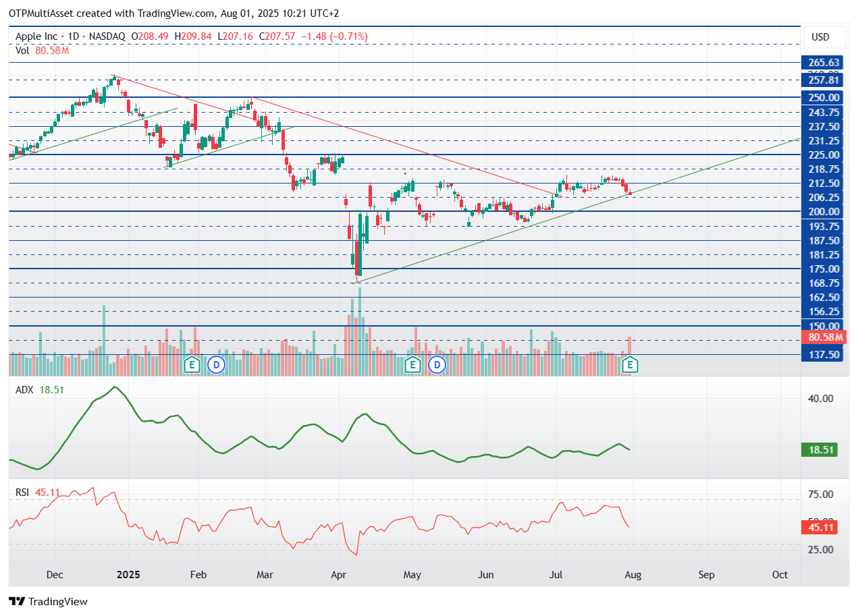Image resolution: width=858 pixels, height=616 pixels.
Task: Toggle the RSI indicator pane
Action: (x=22, y=493)
